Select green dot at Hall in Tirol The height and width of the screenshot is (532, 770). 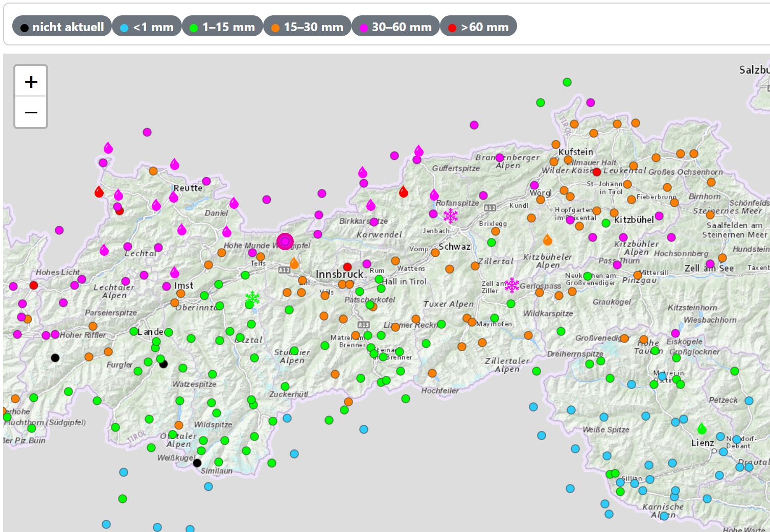379,279
